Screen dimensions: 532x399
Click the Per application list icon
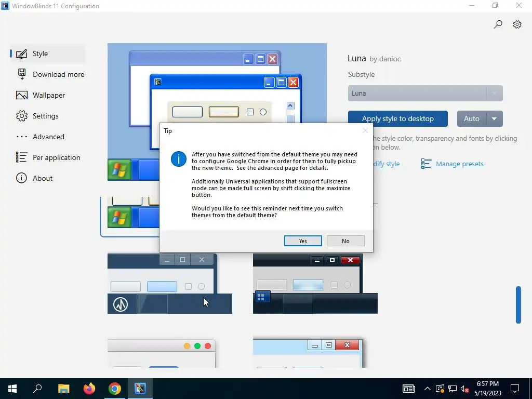point(21,157)
